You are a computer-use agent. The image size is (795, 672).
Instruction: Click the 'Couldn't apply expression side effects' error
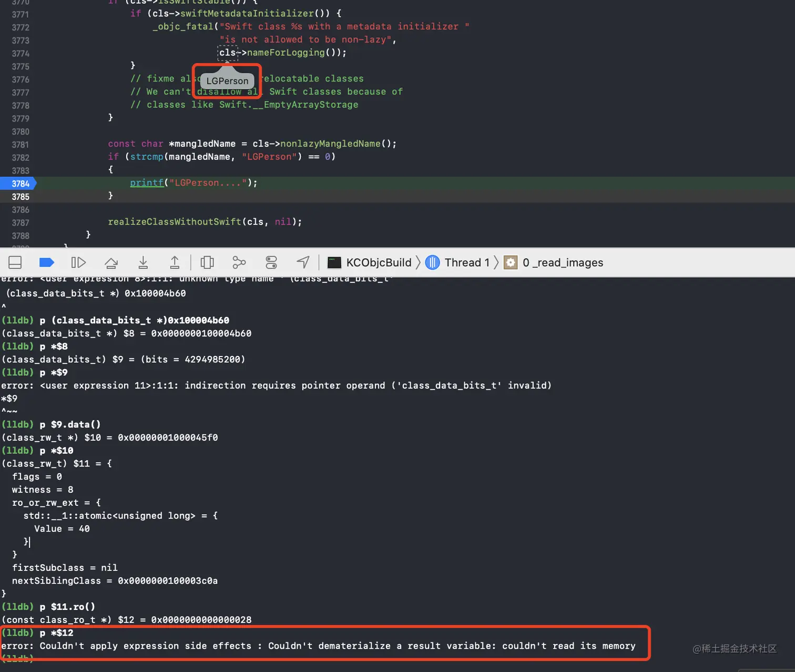318,646
